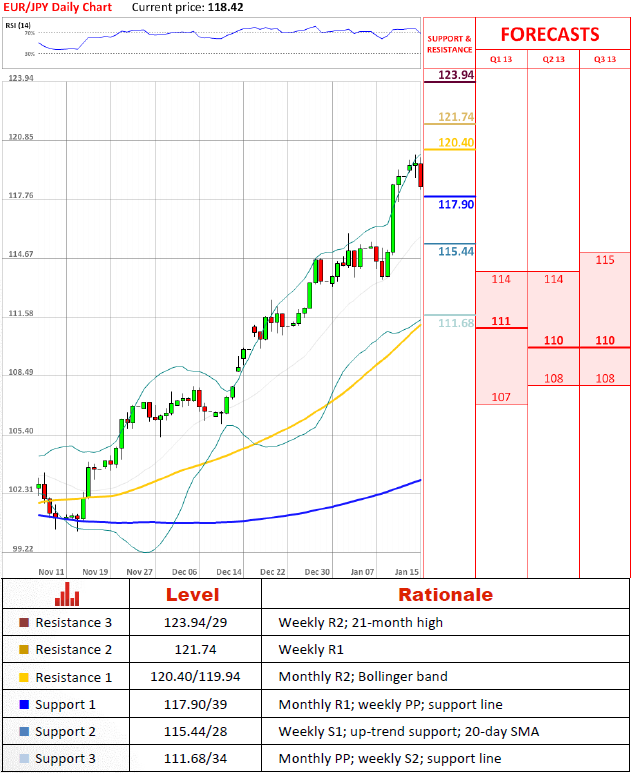Click the Resistance 1 row label
The width and height of the screenshot is (631, 773).
[73, 677]
